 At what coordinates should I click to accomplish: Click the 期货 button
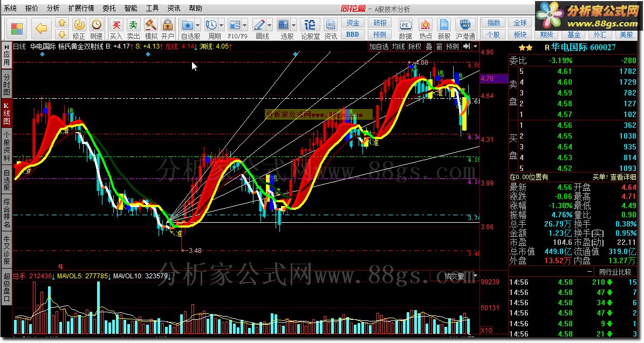[547, 35]
